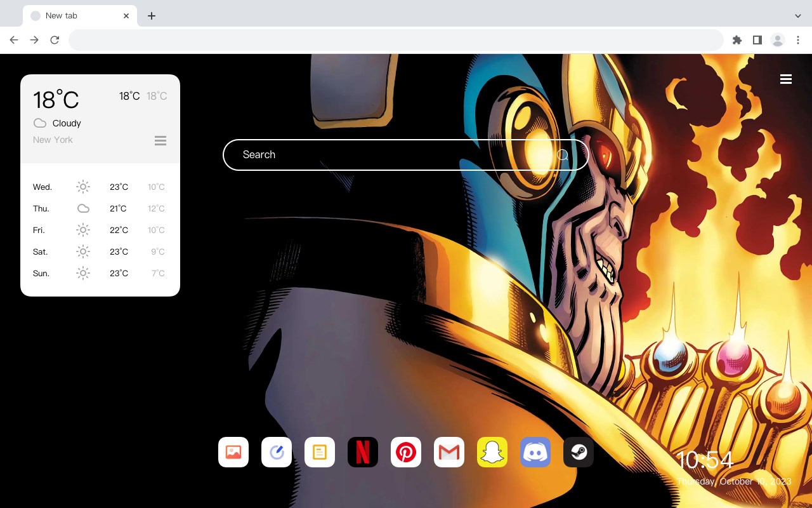
Task: Launch the Gmail shortcut
Action: coord(449,452)
